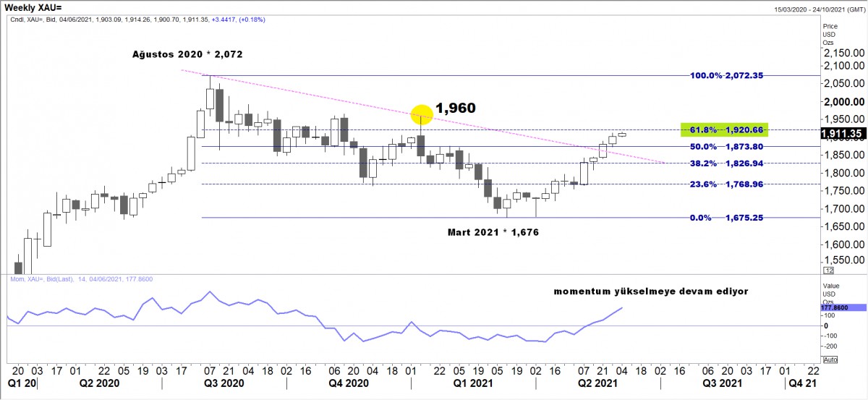Click the Mart 2021 * 1,676 annotation
Viewport: 868px width, 400px height.
[x=492, y=232]
